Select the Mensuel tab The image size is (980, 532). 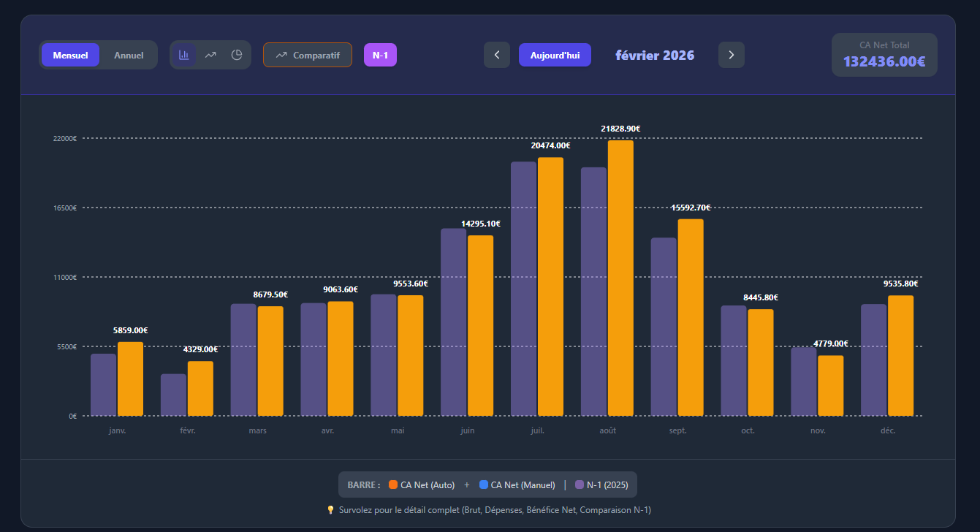tap(70, 55)
